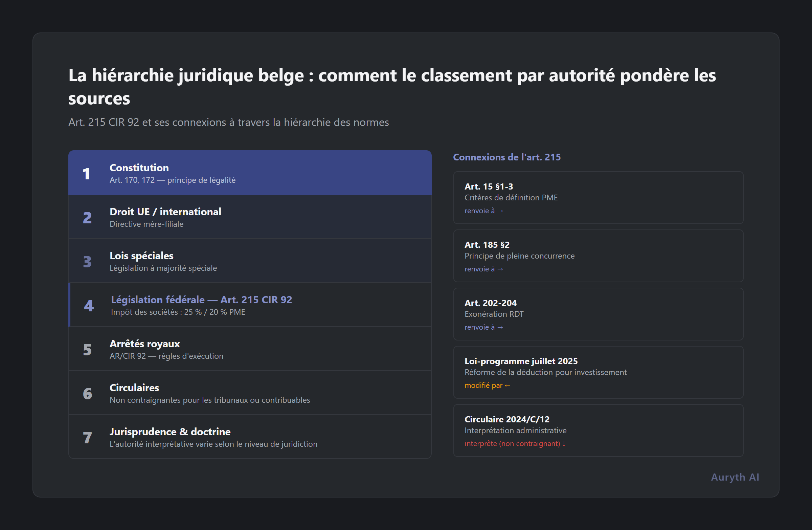Click interprète (non contraignant) on Circulaire 2024/C/12
The width and height of the screenshot is (812, 530).
tap(515, 444)
